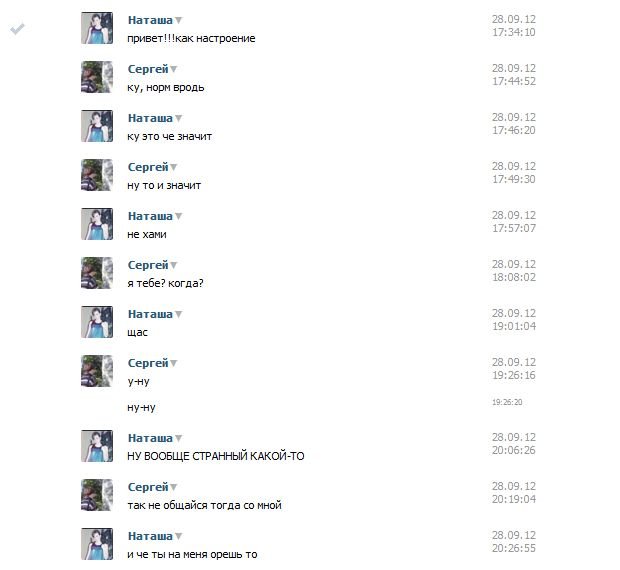
Task: Open Сергей's avatar next to 'ку, норм вродь'
Action: pos(97,77)
